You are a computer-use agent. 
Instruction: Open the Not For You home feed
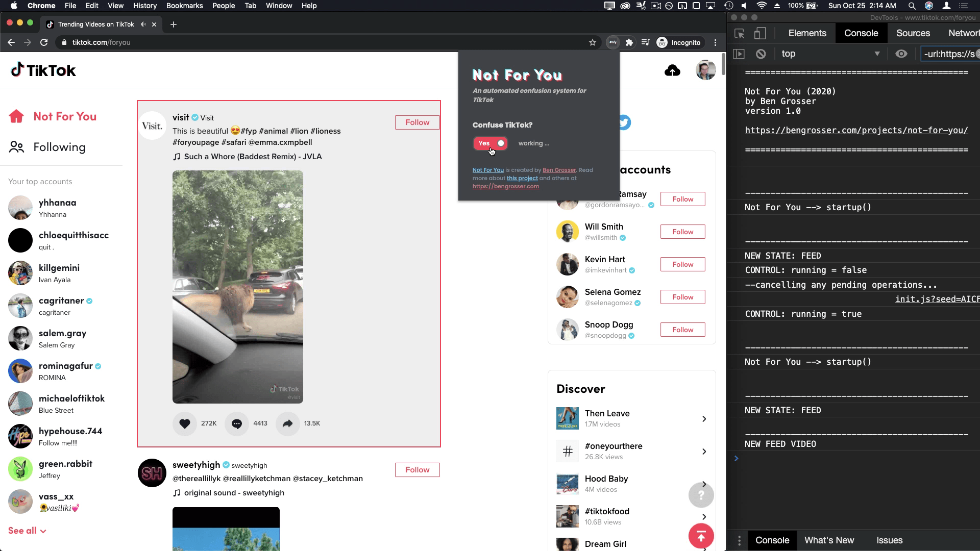coord(53,116)
